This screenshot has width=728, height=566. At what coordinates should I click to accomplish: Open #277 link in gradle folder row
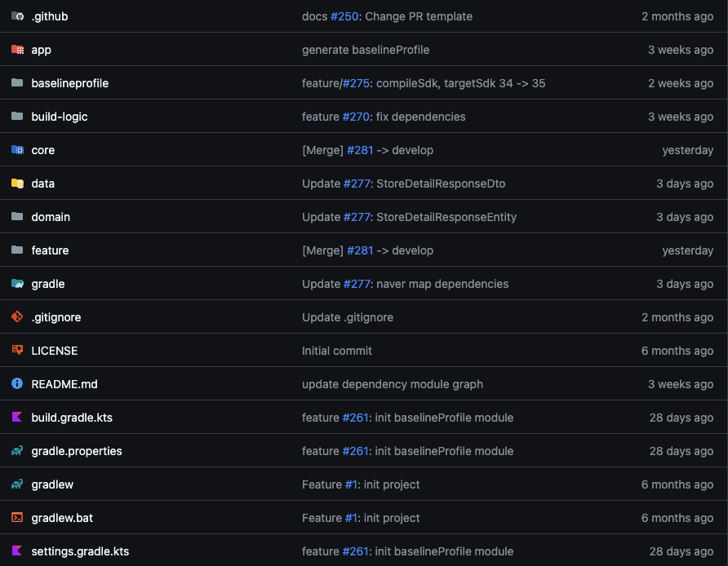coord(357,284)
